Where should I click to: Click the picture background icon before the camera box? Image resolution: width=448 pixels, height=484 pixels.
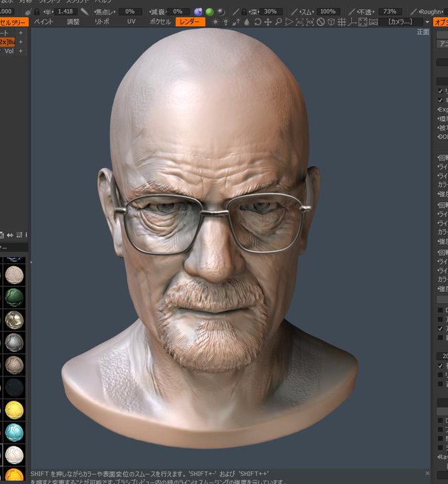click(373, 22)
